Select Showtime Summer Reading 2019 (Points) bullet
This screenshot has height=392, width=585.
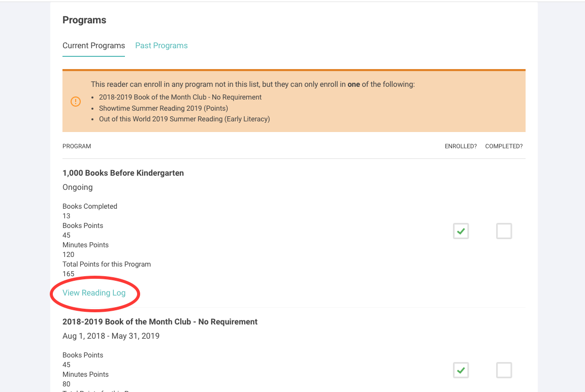164,108
